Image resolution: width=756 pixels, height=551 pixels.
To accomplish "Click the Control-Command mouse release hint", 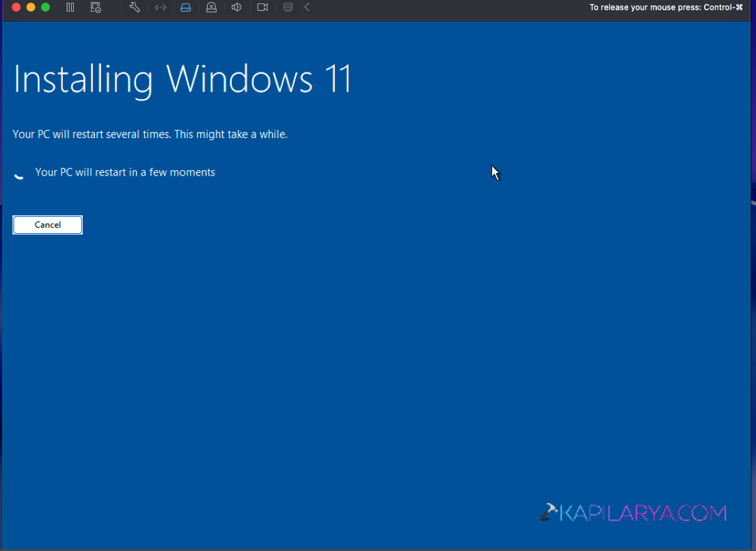I will pos(666,7).
